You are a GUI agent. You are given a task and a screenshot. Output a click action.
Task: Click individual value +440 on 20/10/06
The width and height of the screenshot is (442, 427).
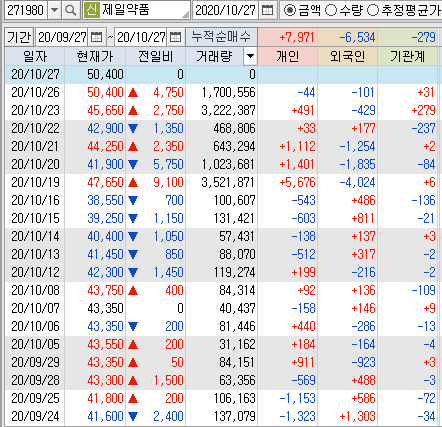tap(303, 326)
